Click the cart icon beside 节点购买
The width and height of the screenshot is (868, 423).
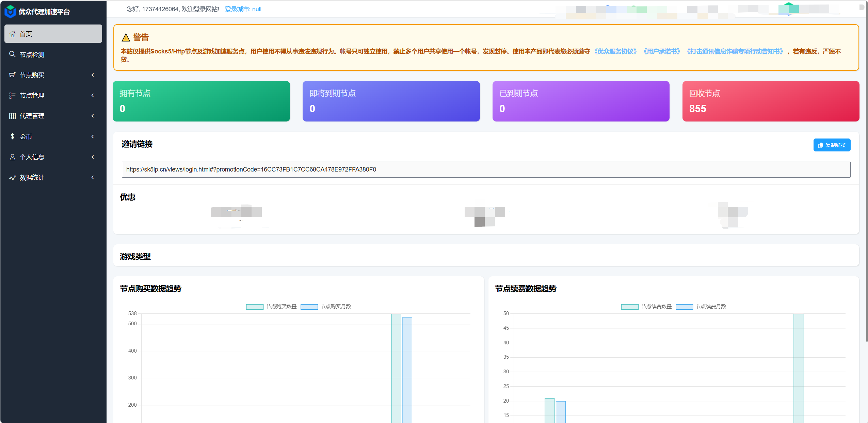(x=12, y=75)
